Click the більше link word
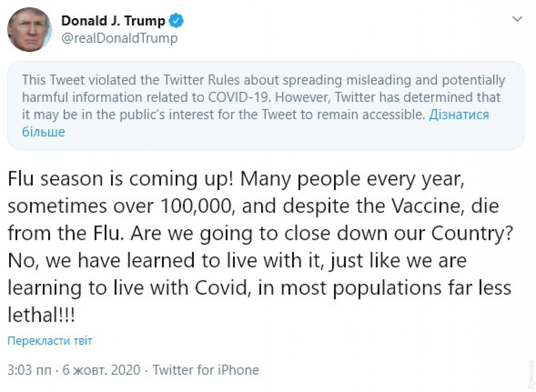536x392 pixels. coord(43,132)
